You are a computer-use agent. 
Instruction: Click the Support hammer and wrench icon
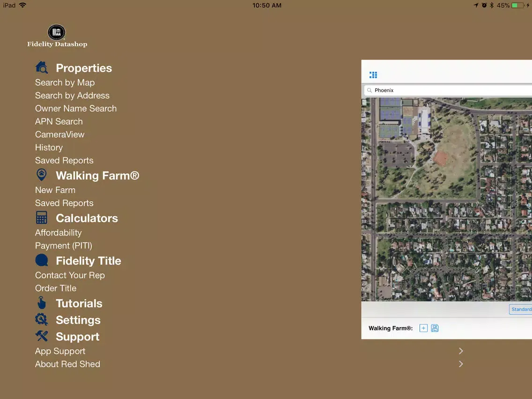click(42, 336)
